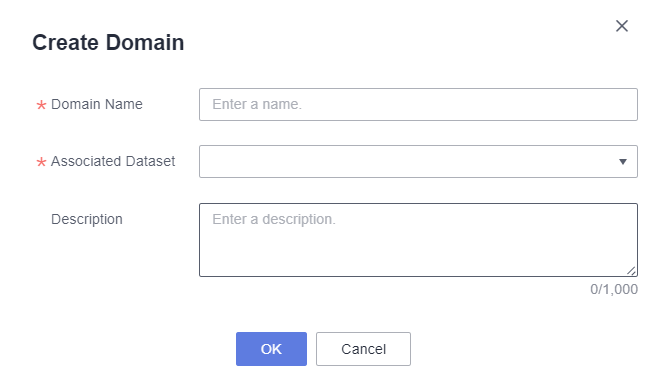Click the Description label
The height and width of the screenshot is (383, 649).
coord(87,219)
